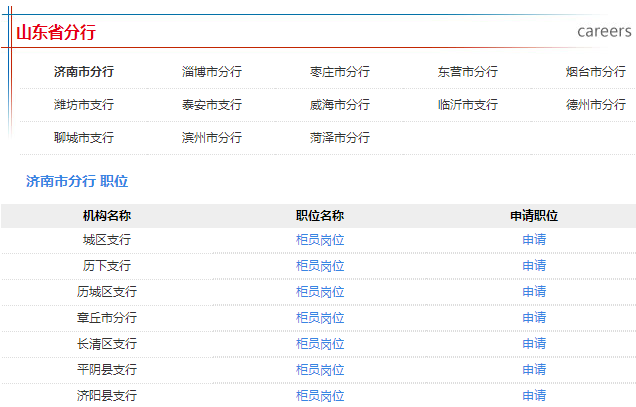View 柜员岗位 in the 长清区支行 row
Screen dimensions: 636x407
click(320, 344)
